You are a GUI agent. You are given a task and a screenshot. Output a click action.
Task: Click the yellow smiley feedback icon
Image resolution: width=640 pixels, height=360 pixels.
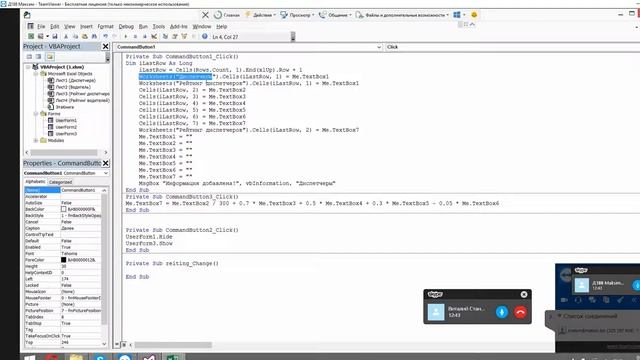474,15
